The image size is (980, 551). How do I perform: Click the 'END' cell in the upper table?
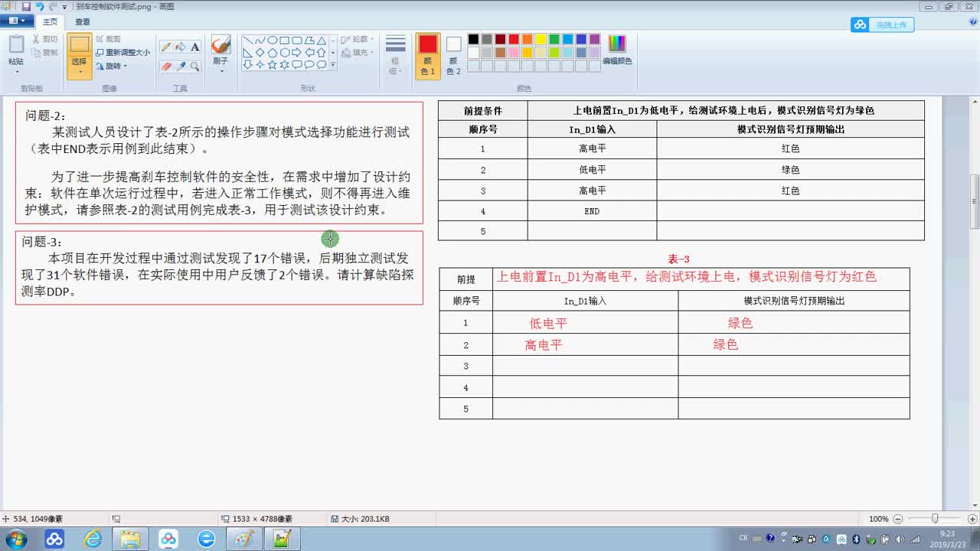pyautogui.click(x=592, y=211)
